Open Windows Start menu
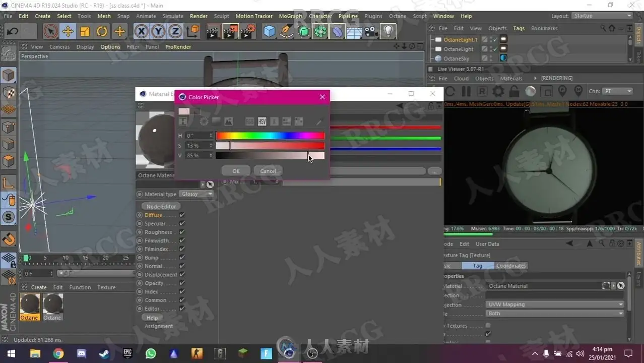 click(x=11, y=353)
